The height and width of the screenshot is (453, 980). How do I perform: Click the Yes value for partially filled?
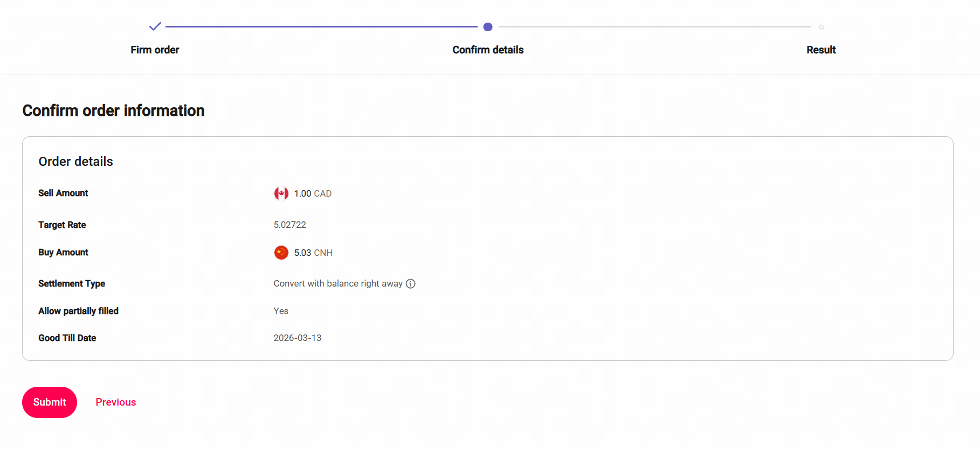(281, 311)
